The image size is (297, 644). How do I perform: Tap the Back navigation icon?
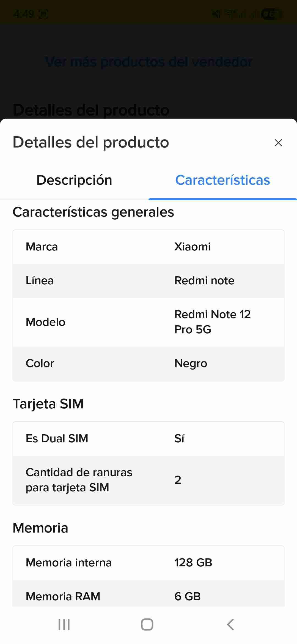tap(230, 624)
